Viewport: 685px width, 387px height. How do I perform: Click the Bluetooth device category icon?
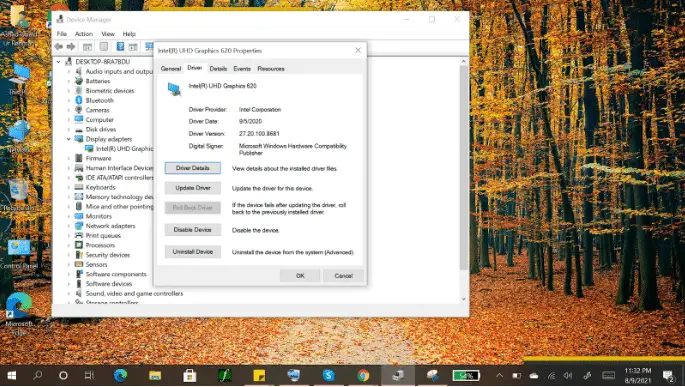[79, 100]
